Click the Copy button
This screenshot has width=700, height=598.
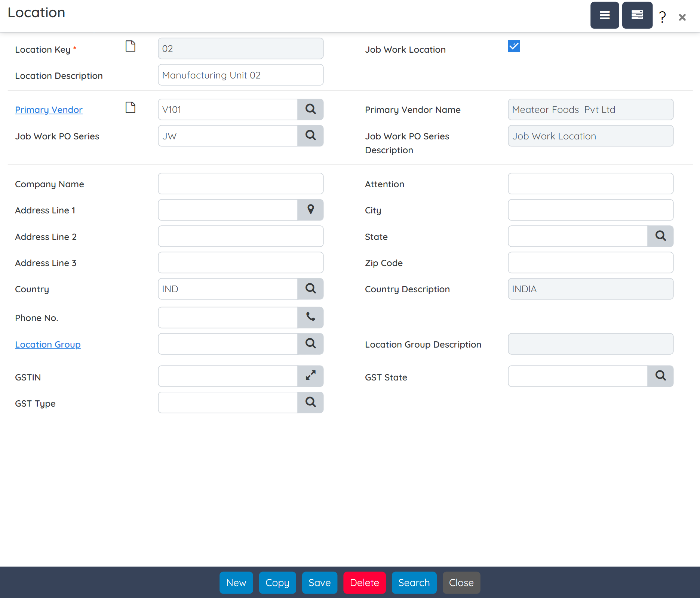tap(277, 583)
